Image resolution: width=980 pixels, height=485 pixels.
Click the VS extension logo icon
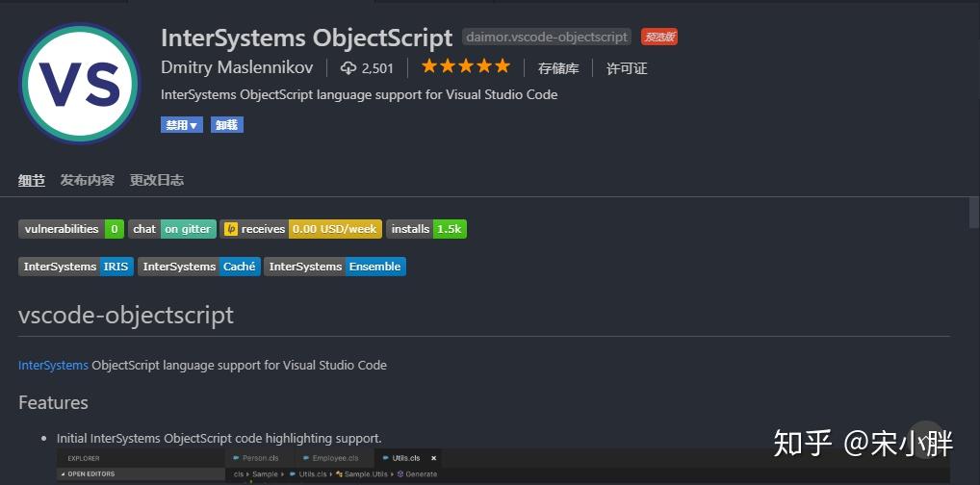point(80,83)
